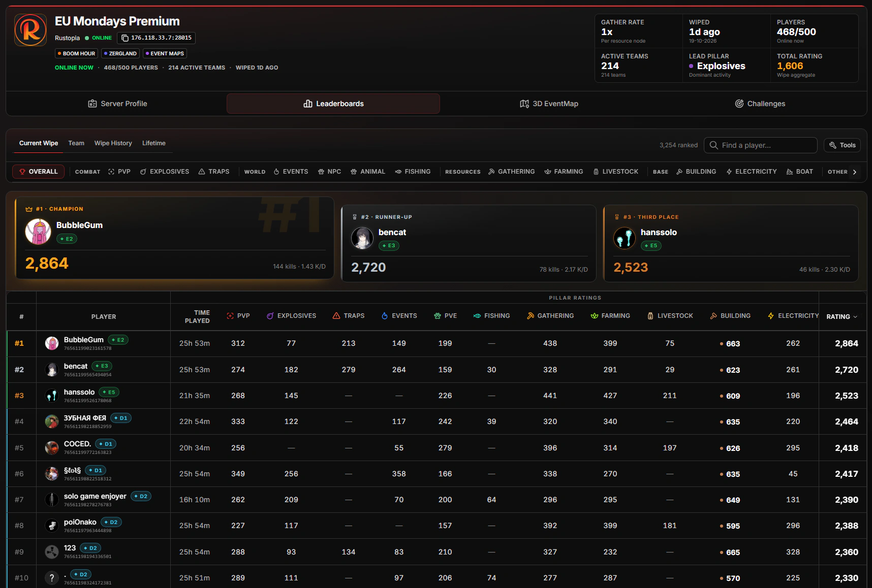Click the Leaderboards podium icon
This screenshot has width=872, height=588.
click(x=308, y=104)
